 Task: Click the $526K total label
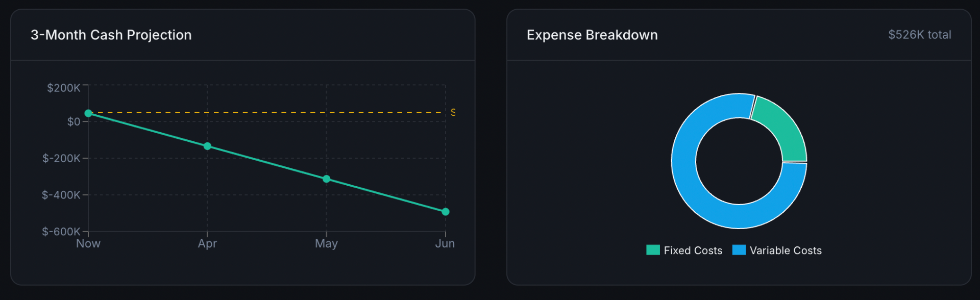click(x=920, y=35)
